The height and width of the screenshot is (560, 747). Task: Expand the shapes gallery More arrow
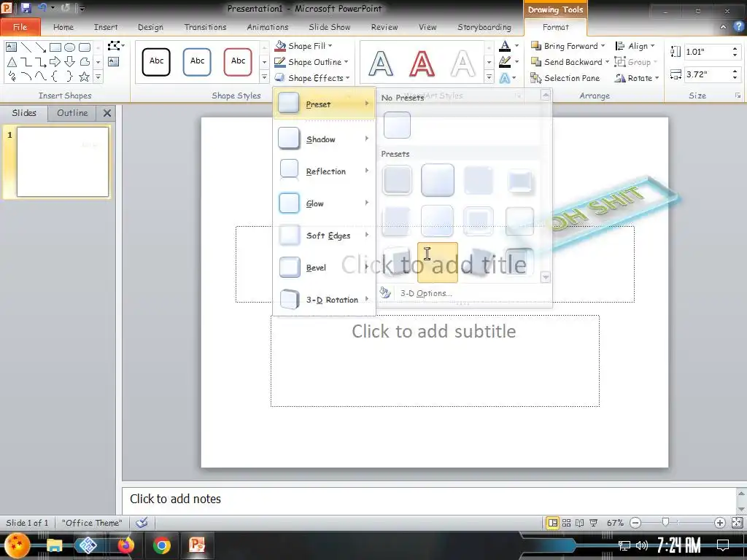coord(98,77)
